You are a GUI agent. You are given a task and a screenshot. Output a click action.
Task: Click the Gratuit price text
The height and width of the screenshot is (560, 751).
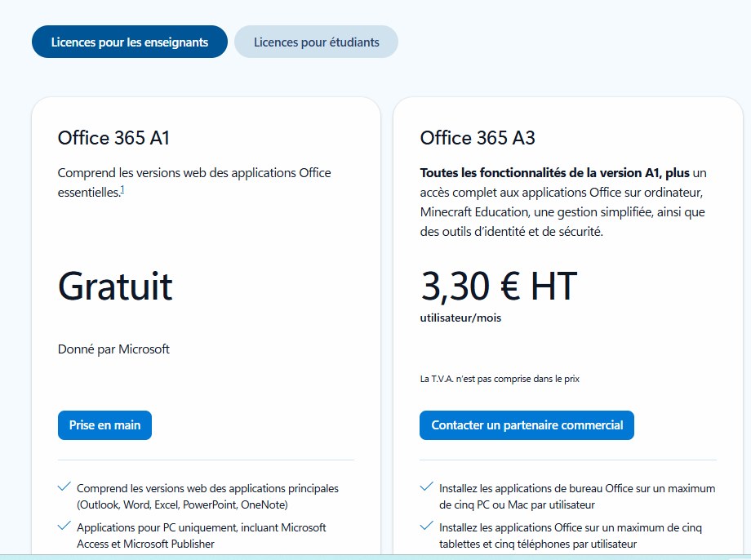click(x=115, y=287)
